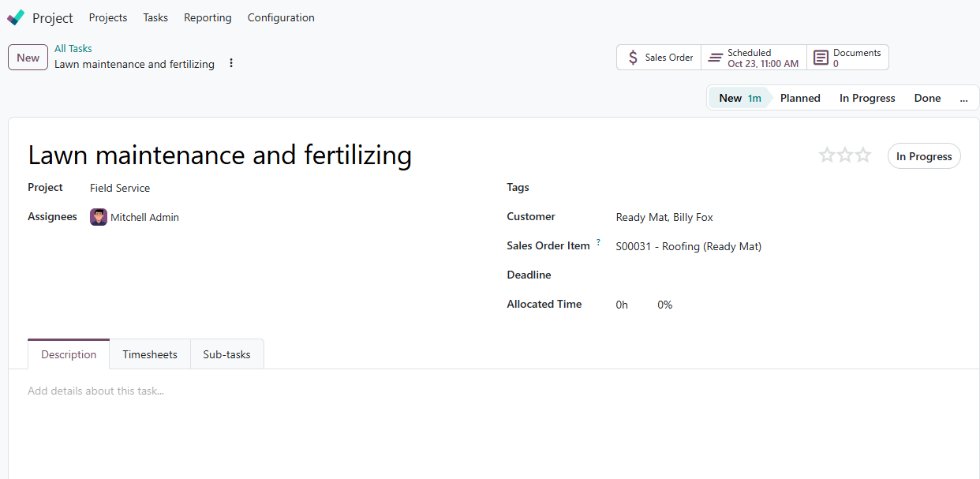Open the Sales Order dollar-sign smart button
This screenshot has width=980, height=479.
coord(659,58)
